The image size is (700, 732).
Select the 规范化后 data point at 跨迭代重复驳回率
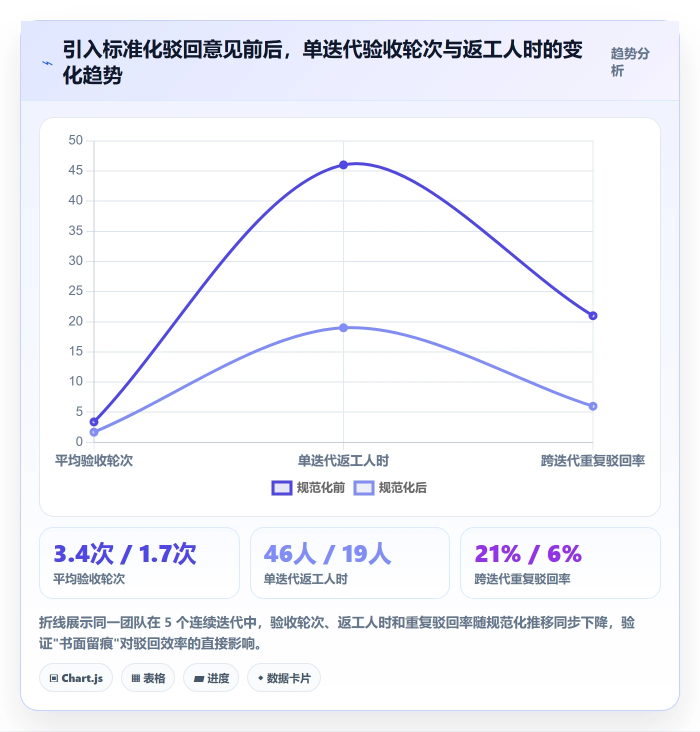pyautogui.click(x=593, y=406)
